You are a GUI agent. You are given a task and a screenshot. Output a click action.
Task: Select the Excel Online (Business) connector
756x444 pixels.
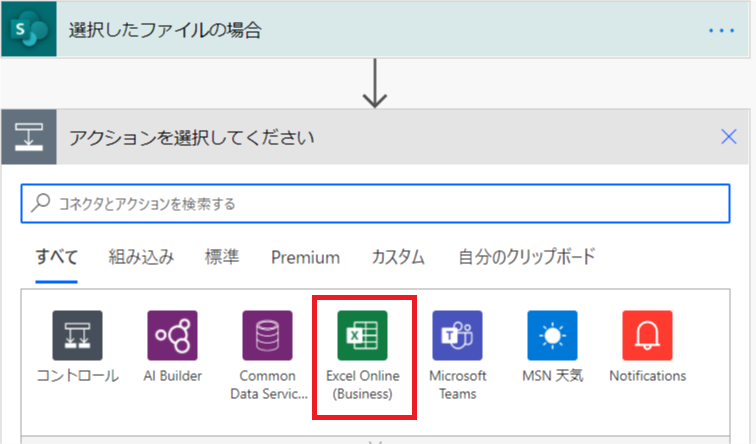[x=362, y=335]
